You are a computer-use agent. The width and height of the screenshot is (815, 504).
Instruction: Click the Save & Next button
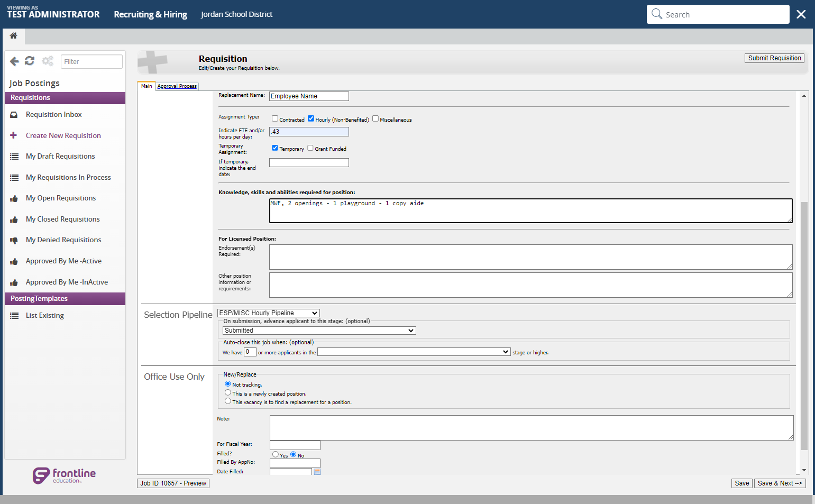pyautogui.click(x=780, y=483)
